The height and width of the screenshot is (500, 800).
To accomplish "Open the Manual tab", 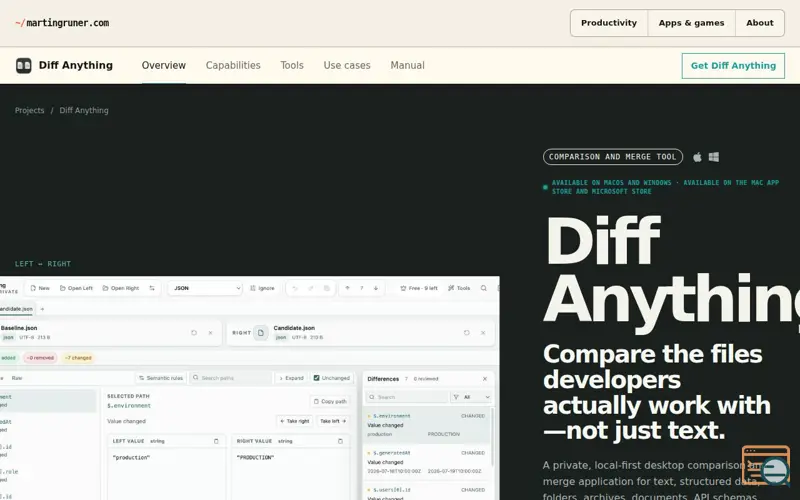I will point(407,65).
